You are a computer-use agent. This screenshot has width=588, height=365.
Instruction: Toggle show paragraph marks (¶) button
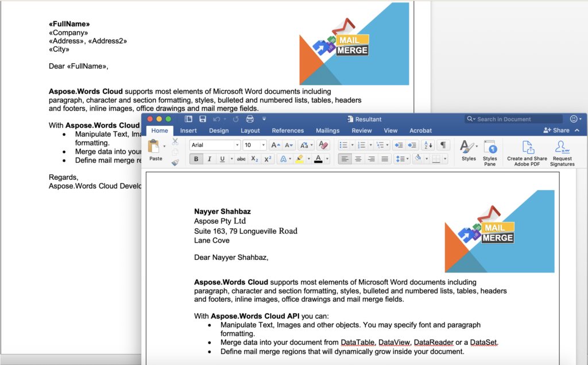tap(443, 145)
